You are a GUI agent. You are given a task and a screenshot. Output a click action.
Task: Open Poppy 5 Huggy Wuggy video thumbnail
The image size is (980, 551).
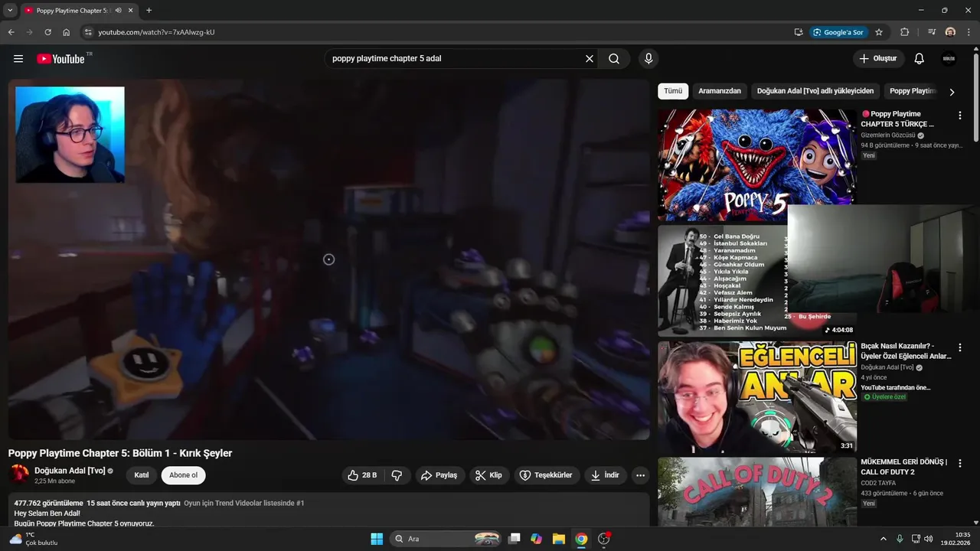[756, 165]
